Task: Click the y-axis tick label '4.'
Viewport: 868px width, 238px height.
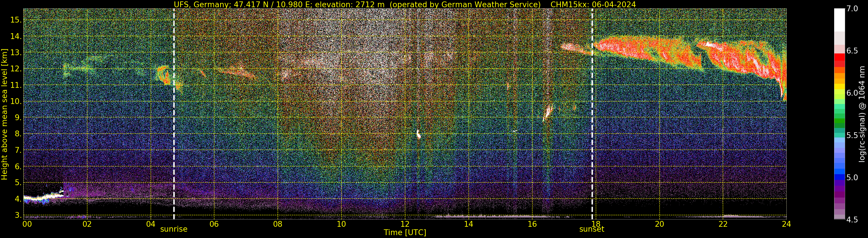Action: click(18, 199)
